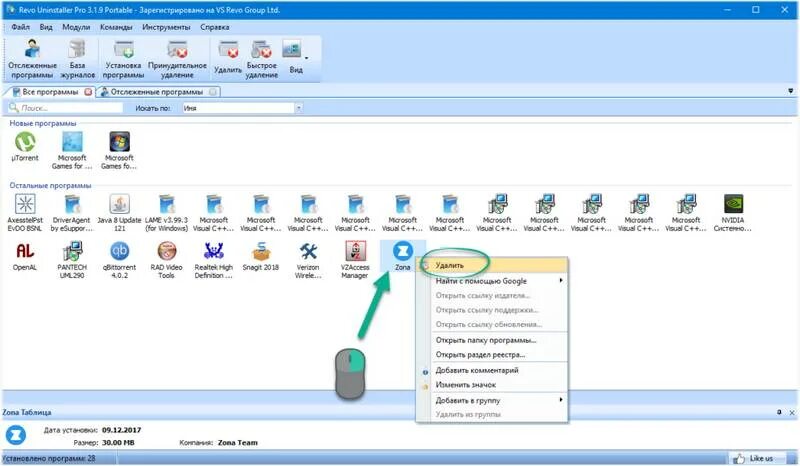This screenshot has width=800, height=466.
Task: Click the install date 09.12.2017 value
Action: (x=121, y=430)
